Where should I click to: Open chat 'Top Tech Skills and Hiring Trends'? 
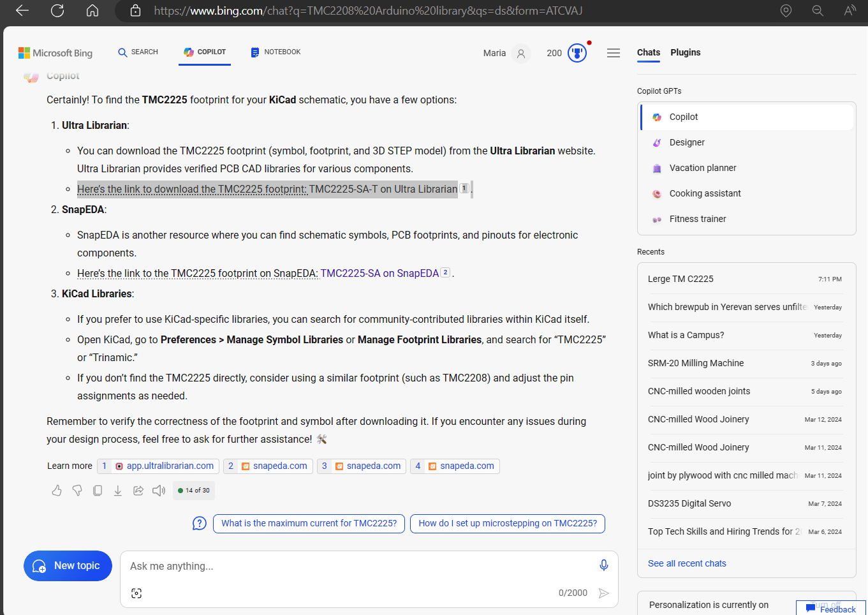click(745, 531)
